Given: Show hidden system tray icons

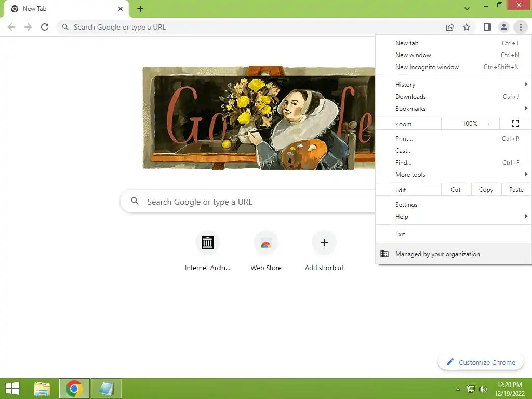Looking at the screenshot, I should (x=458, y=389).
